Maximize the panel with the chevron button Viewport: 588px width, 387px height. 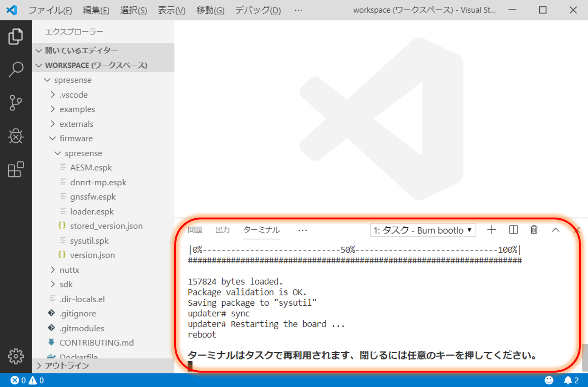[555, 230]
